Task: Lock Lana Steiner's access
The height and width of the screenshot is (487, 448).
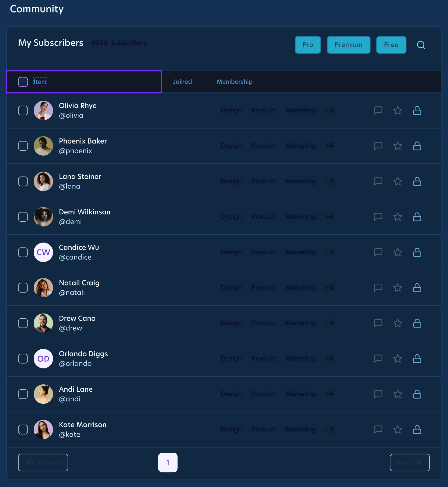Action: (x=417, y=181)
